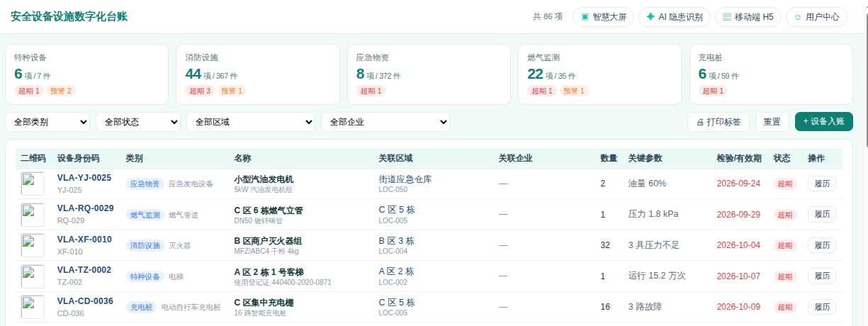The width and height of the screenshot is (868, 326).
Task: Click the 消防设施 category tag in XF-010 row
Action: coord(145,245)
